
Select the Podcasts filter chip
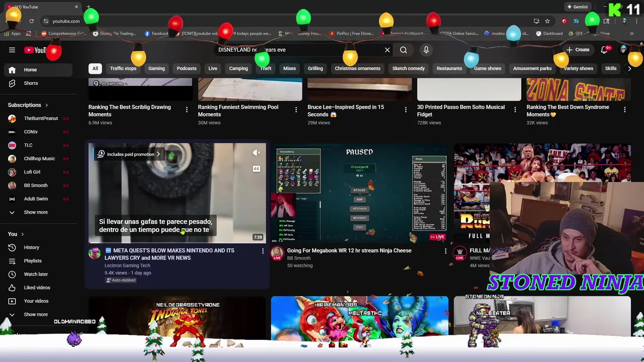pos(187,68)
